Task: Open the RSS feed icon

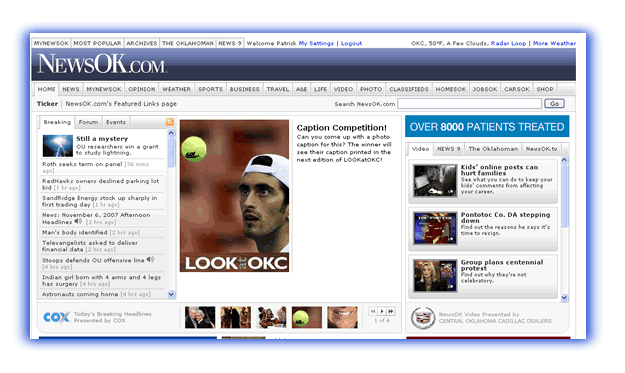Action: [170, 122]
